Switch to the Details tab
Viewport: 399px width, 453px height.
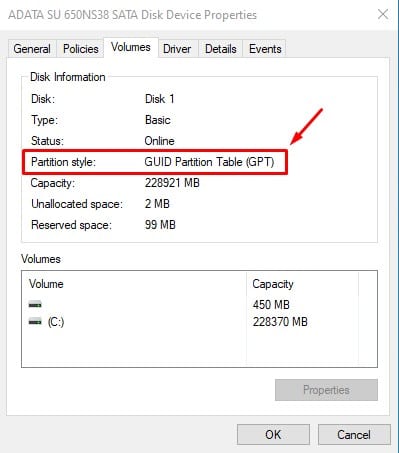pyautogui.click(x=221, y=49)
